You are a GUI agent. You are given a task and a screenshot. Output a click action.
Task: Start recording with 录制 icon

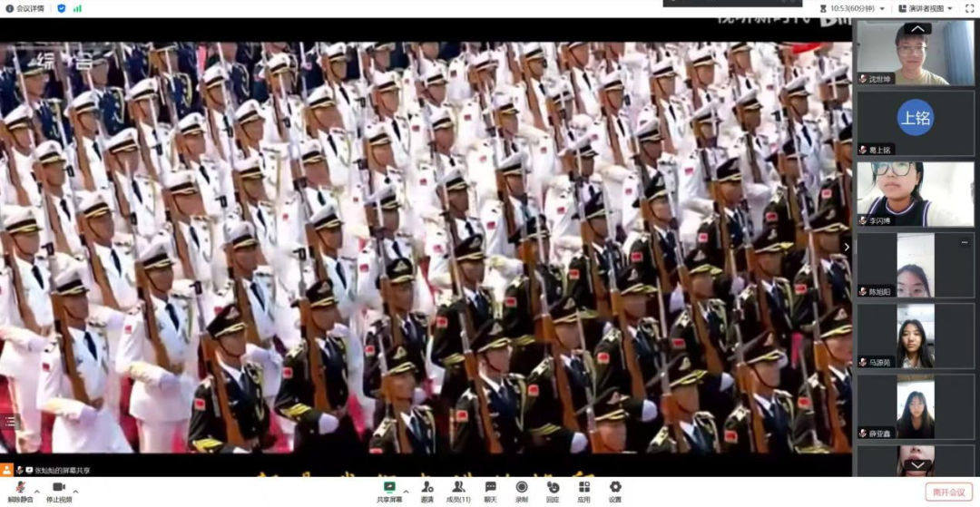[x=522, y=490]
